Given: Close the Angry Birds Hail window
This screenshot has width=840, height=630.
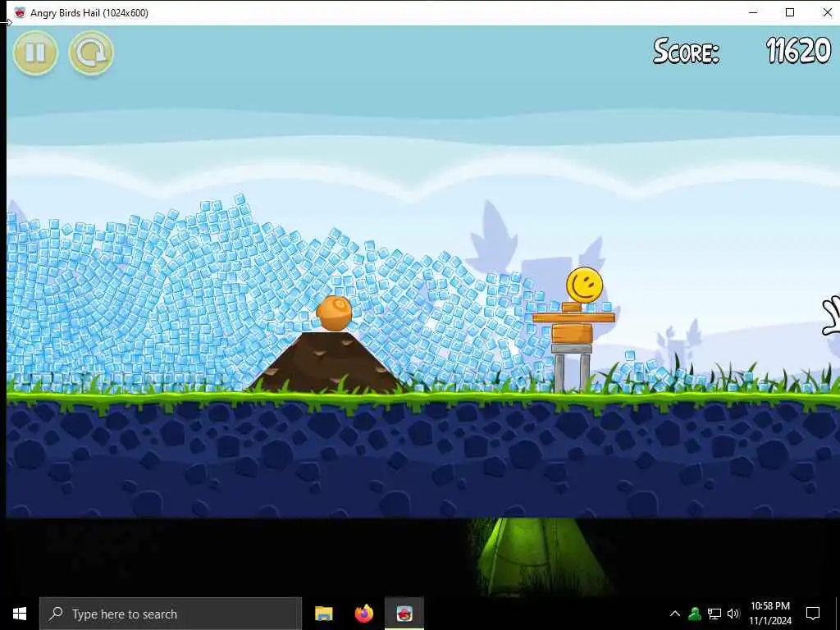Looking at the screenshot, I should point(827,12).
